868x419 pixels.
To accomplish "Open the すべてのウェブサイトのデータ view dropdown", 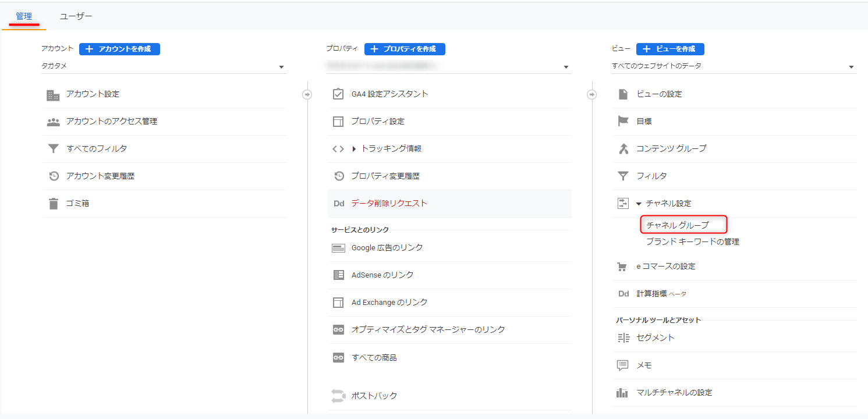I will coord(734,66).
